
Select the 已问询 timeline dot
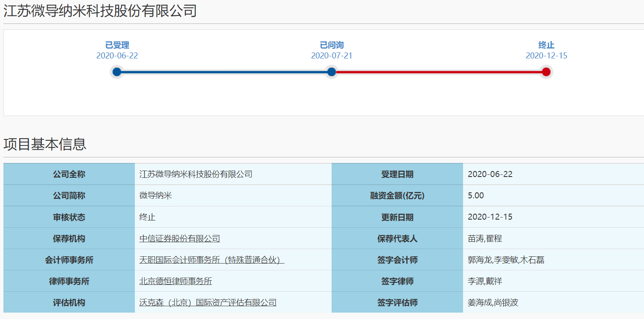pyautogui.click(x=332, y=72)
